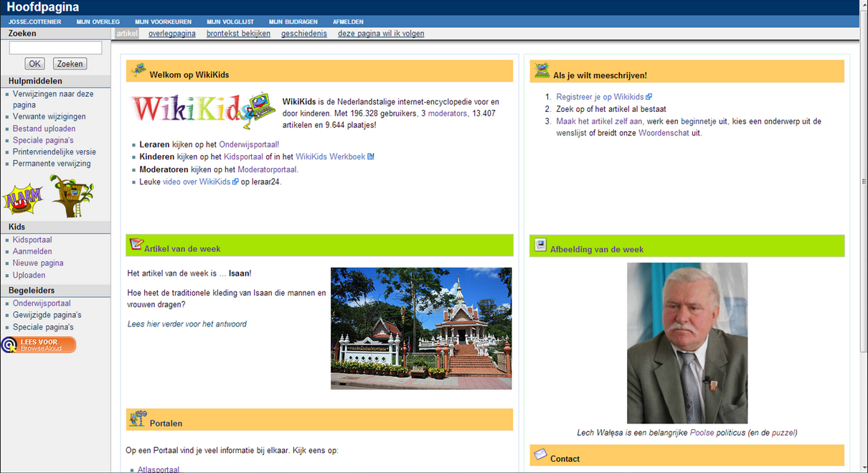Image resolution: width=868 pixels, height=473 pixels.
Task: Open the Poolse link in caption
Action: pyautogui.click(x=702, y=433)
